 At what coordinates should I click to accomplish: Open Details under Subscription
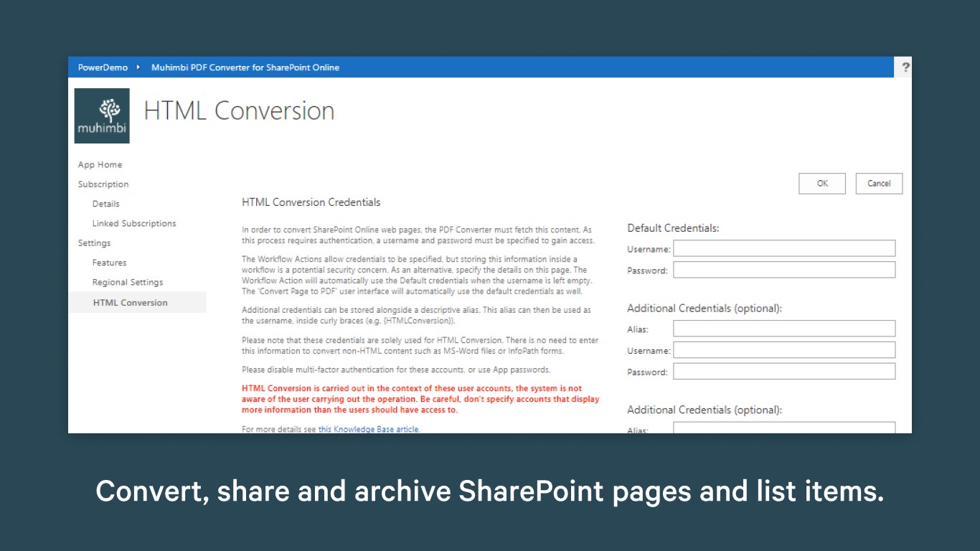pyautogui.click(x=105, y=204)
